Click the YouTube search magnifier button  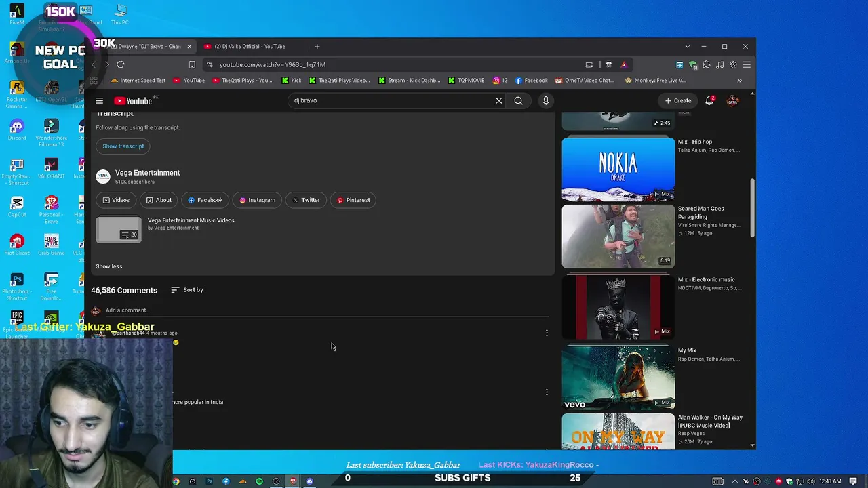coord(518,101)
